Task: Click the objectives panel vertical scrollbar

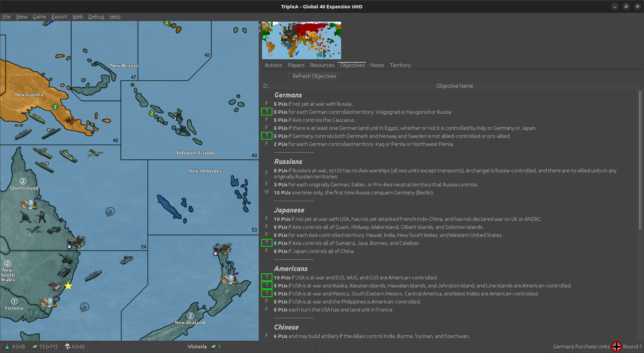Action: click(x=640, y=160)
